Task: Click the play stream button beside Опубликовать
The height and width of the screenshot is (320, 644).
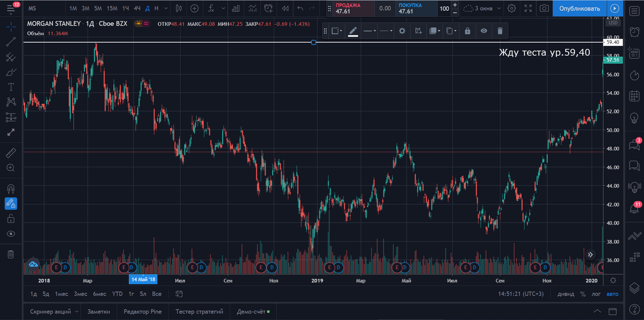Action: tap(615, 9)
